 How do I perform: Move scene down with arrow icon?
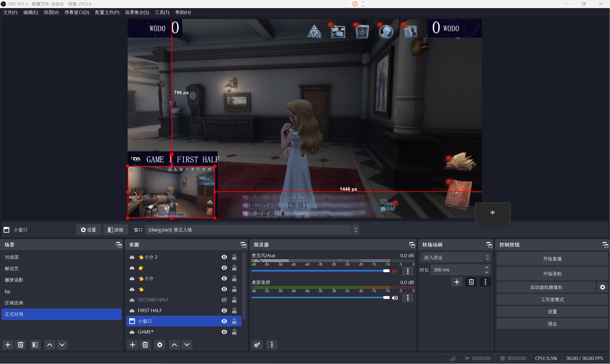62,345
